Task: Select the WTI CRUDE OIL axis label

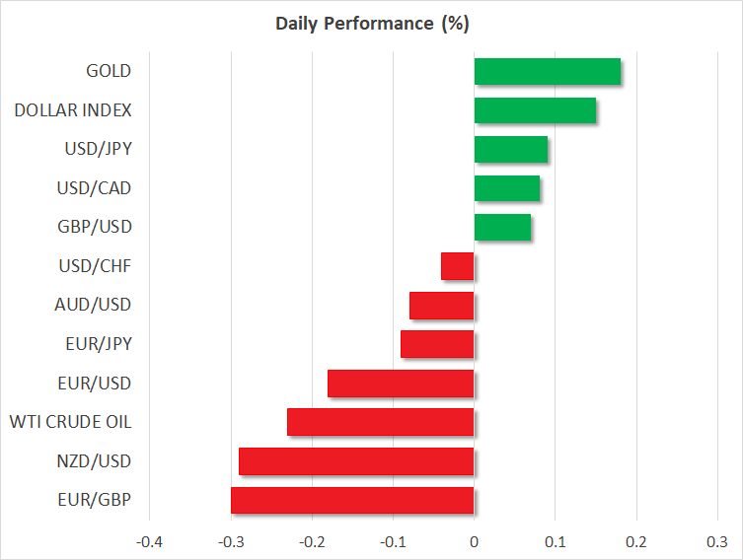Action: [70, 422]
